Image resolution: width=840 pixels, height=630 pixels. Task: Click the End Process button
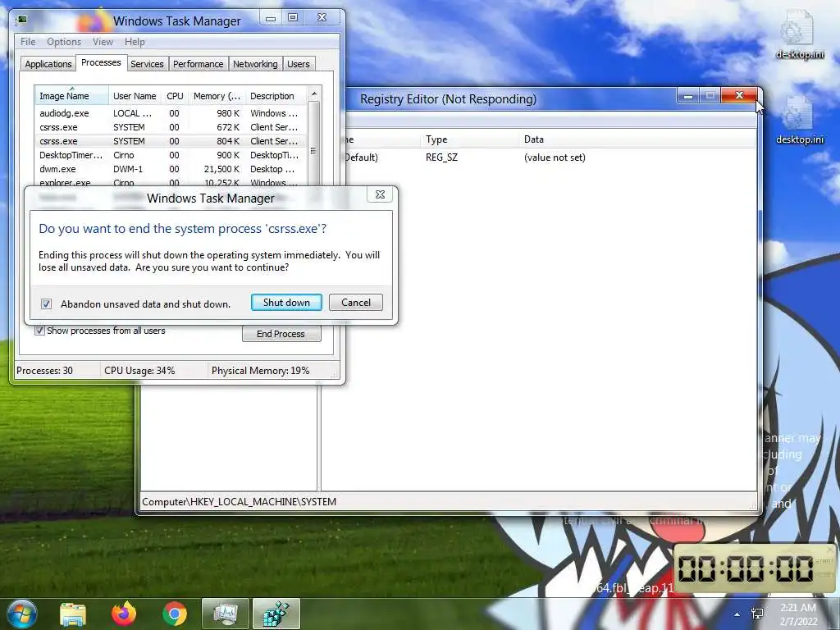click(x=281, y=334)
